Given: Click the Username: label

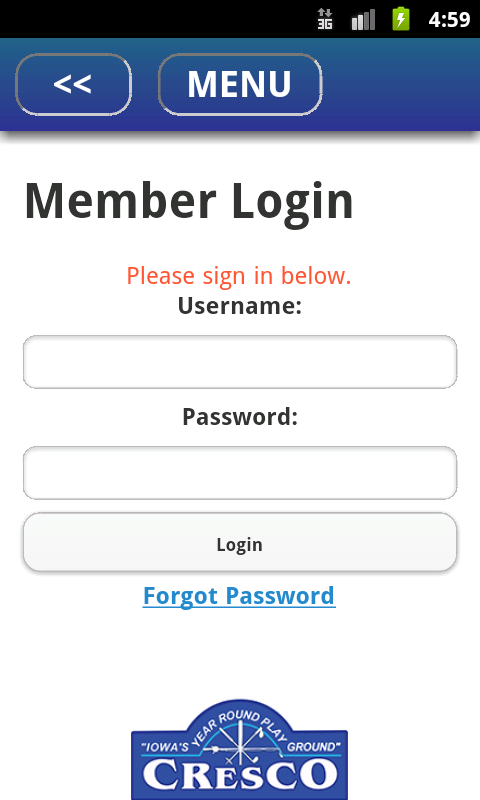Looking at the screenshot, I should 240,306.
